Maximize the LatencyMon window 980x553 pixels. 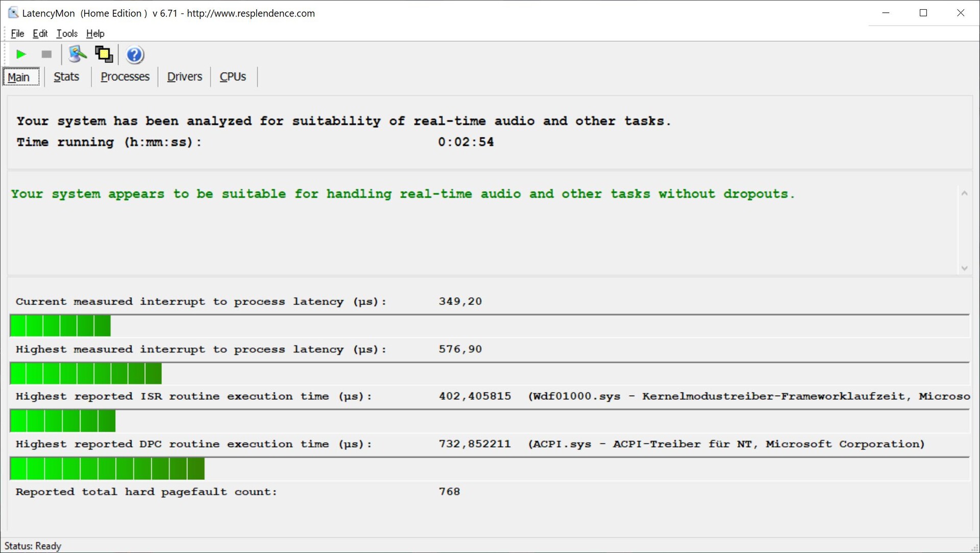click(923, 13)
